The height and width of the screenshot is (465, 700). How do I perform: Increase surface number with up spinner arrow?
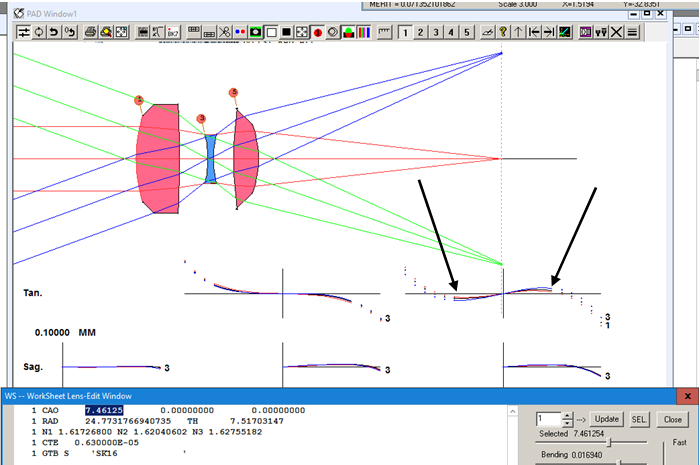[x=567, y=416]
